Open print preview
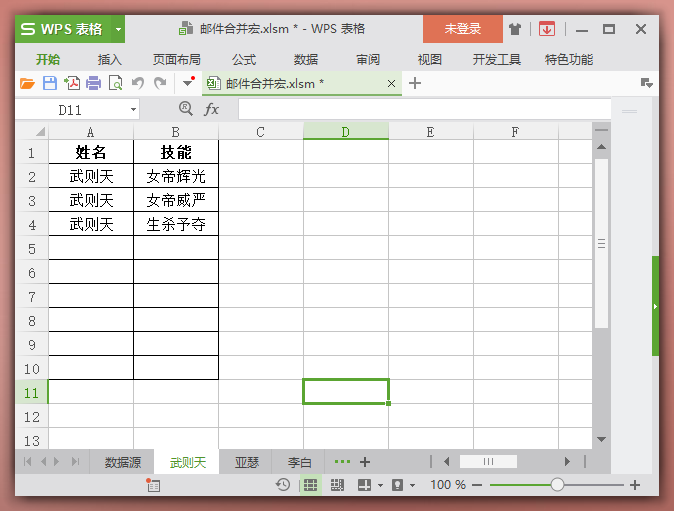This screenshot has width=674, height=511. 115,83
